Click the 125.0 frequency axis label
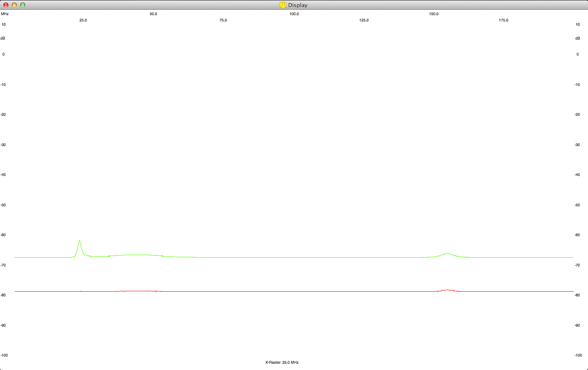Screen dimensions: 588x370 click(364, 20)
